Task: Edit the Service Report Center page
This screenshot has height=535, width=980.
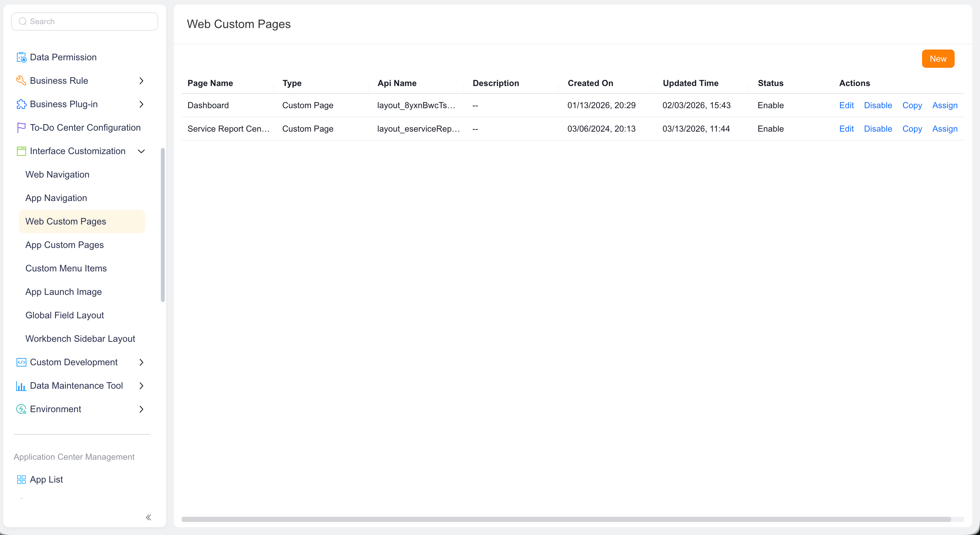Action: tap(847, 129)
